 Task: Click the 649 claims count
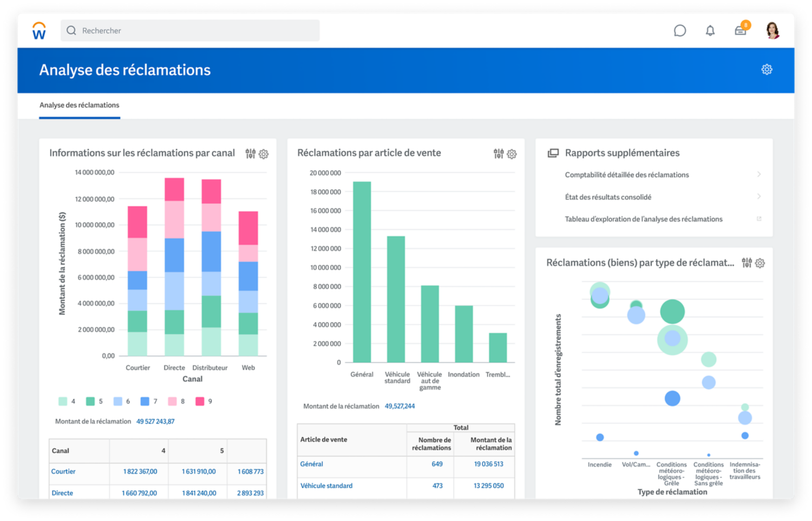(437, 464)
